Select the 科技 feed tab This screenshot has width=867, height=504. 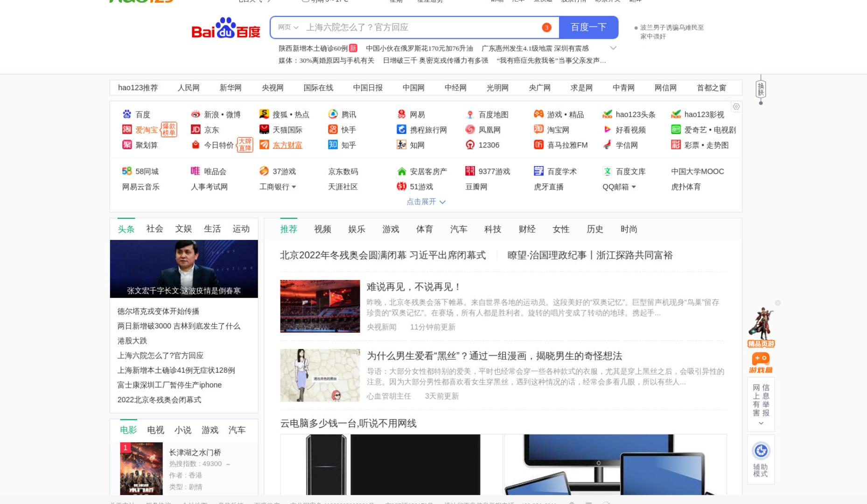(493, 229)
